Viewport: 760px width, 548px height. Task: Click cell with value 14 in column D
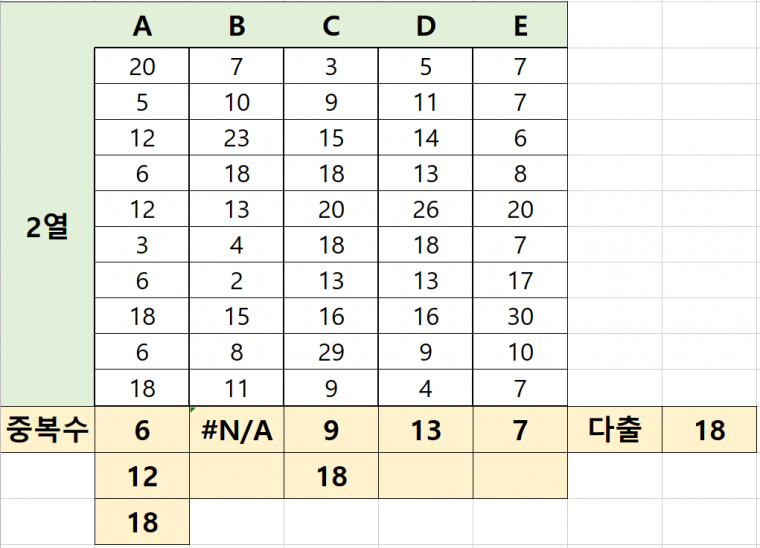coord(426,138)
